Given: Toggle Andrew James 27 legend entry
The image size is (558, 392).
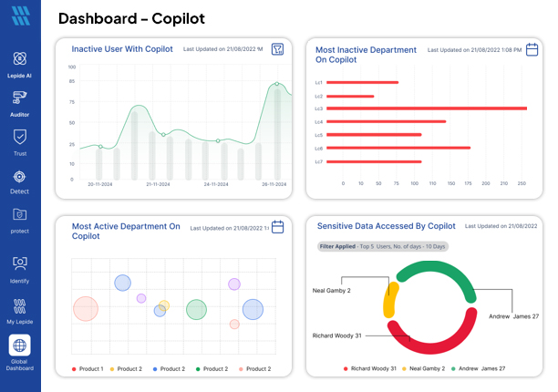Looking at the screenshot, I should click(482, 368).
